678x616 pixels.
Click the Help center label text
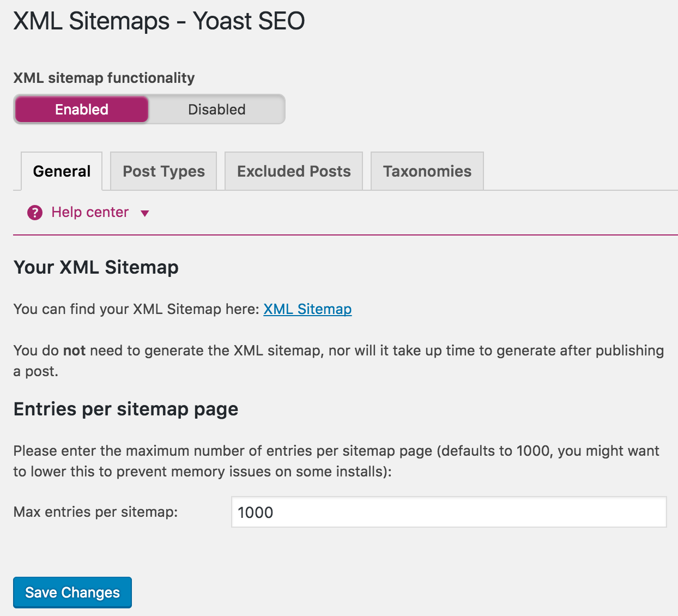(x=90, y=212)
